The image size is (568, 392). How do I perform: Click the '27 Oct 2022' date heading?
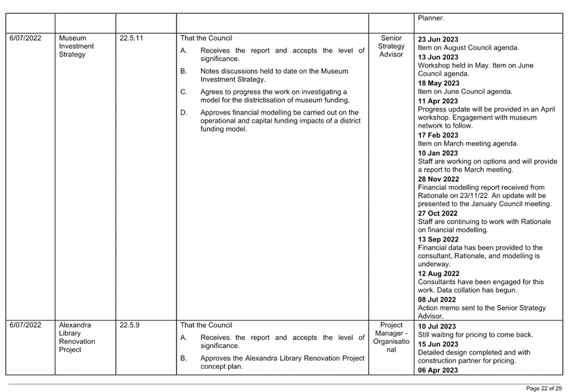[x=438, y=214]
